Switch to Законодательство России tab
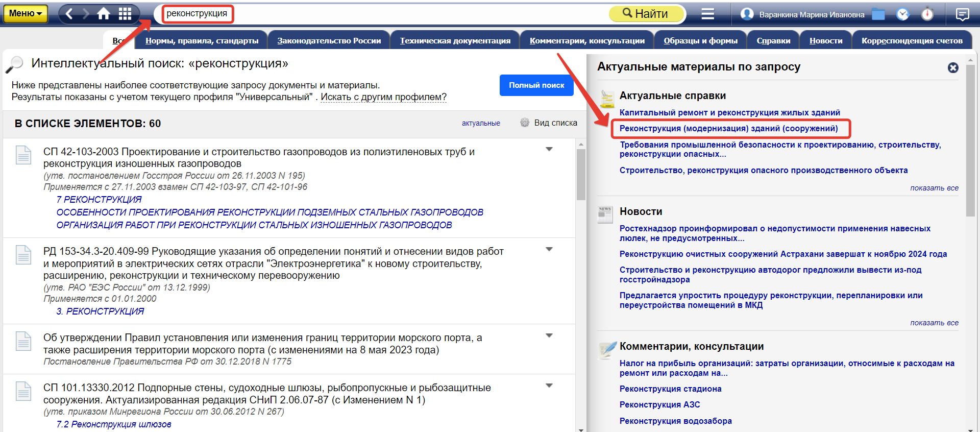 pyautogui.click(x=329, y=41)
